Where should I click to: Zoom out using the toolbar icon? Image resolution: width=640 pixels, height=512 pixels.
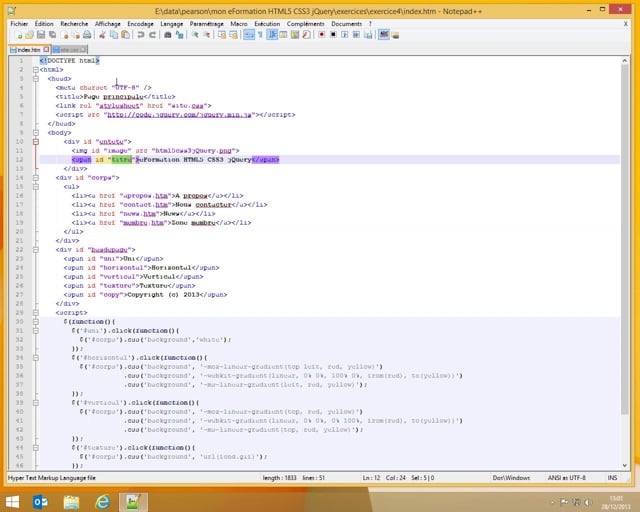pyautogui.click(x=207, y=35)
